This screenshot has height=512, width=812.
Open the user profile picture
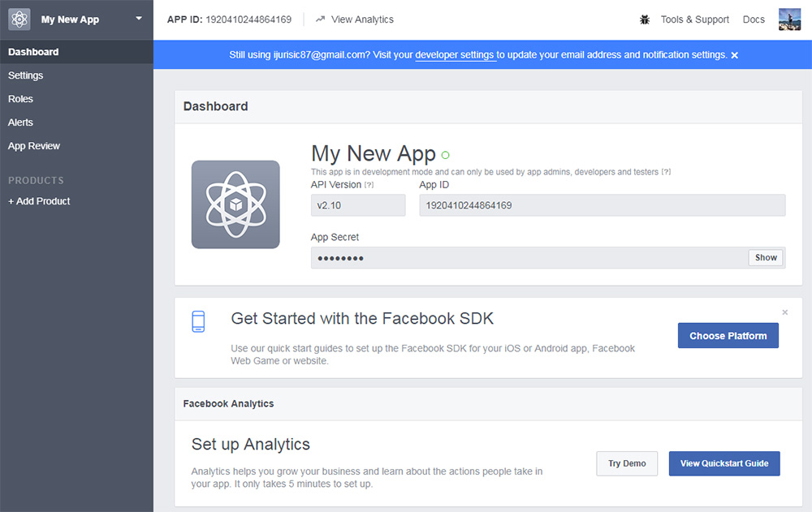[789, 19]
